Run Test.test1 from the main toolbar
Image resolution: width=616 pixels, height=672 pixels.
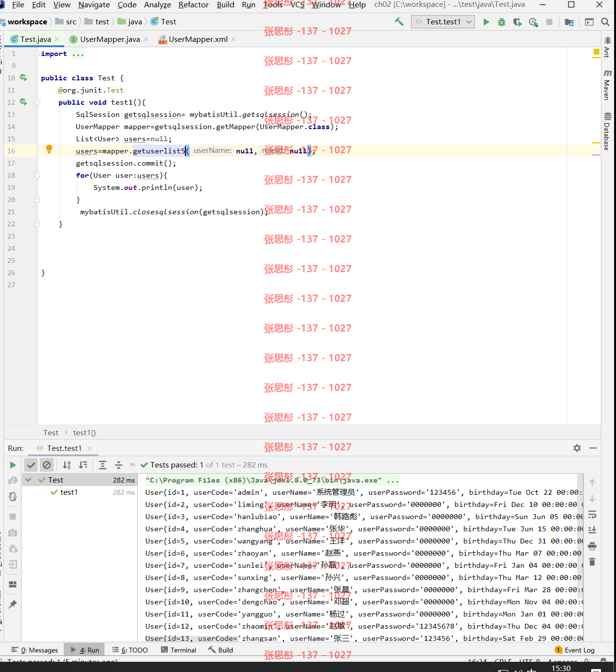click(486, 22)
